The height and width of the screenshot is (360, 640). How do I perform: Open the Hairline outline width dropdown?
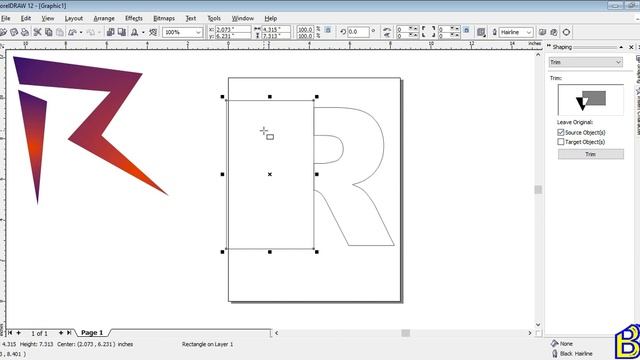(529, 32)
